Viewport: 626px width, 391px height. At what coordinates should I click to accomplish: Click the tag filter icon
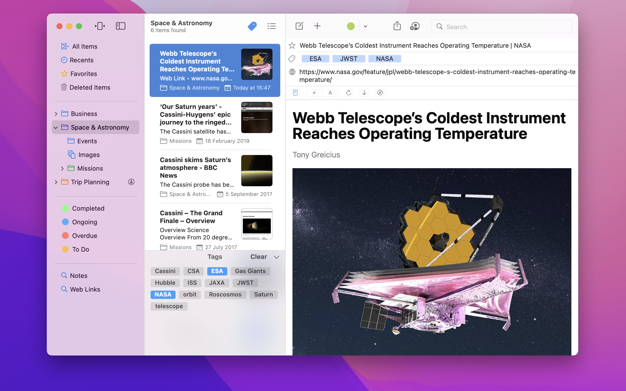pyautogui.click(x=252, y=26)
